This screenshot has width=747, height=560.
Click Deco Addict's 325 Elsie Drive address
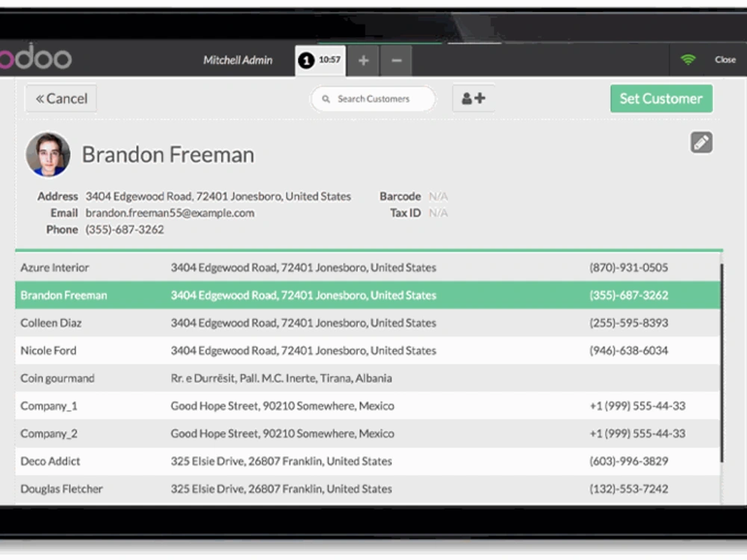[x=281, y=461]
